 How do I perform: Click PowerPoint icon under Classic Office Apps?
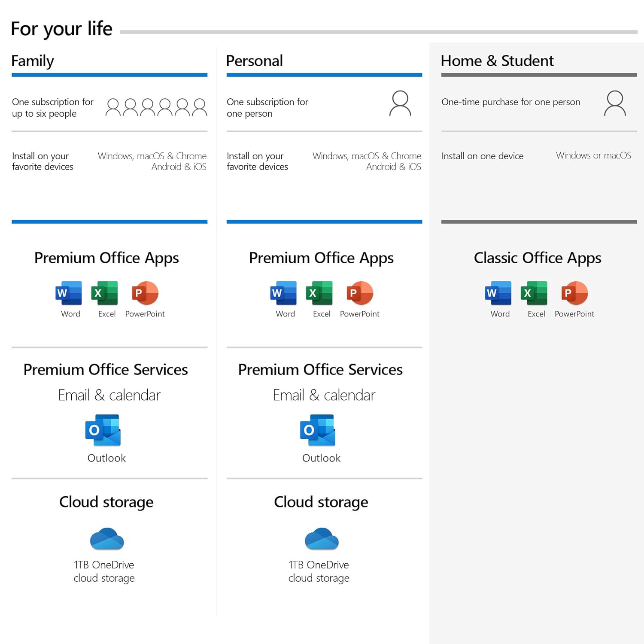pyautogui.click(x=574, y=293)
